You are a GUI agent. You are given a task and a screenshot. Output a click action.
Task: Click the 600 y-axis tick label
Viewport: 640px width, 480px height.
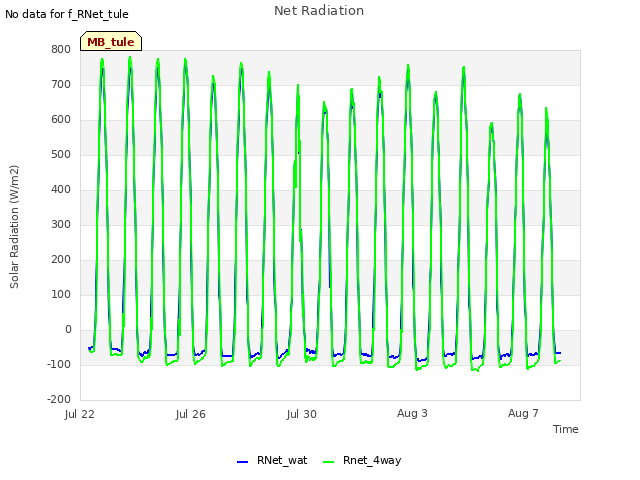pyautogui.click(x=61, y=120)
